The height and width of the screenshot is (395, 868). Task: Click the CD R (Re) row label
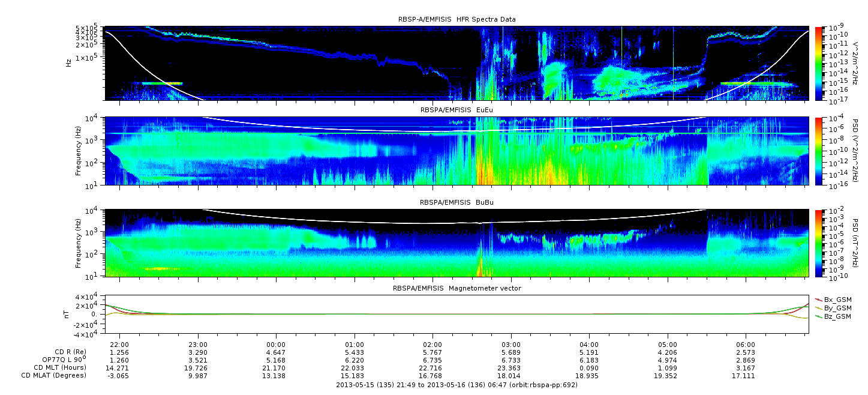(68, 352)
